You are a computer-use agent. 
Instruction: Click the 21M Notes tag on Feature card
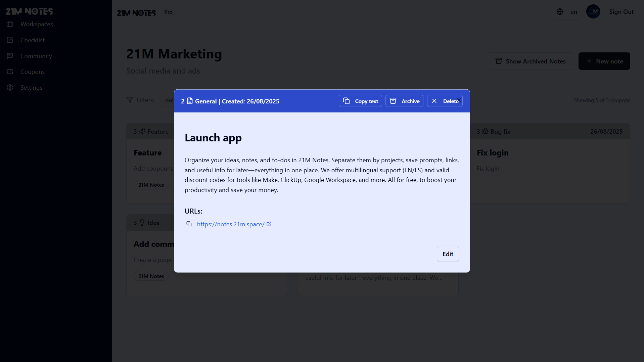click(x=151, y=185)
